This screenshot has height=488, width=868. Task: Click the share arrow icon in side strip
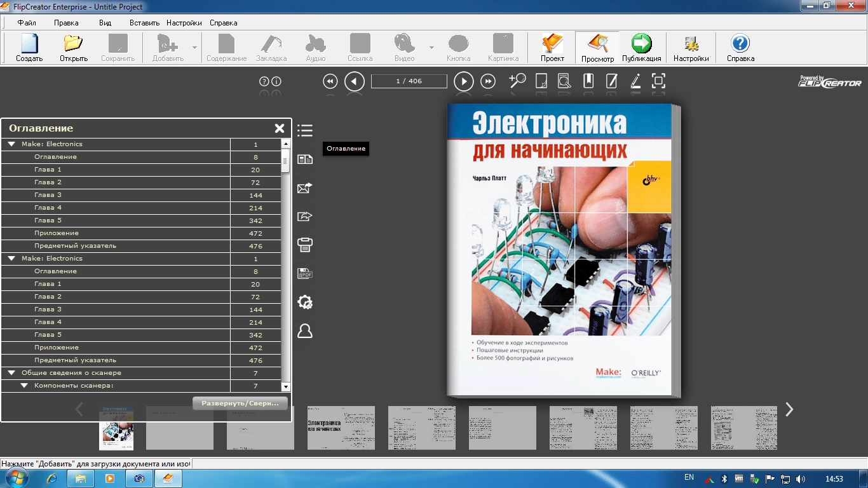click(305, 217)
